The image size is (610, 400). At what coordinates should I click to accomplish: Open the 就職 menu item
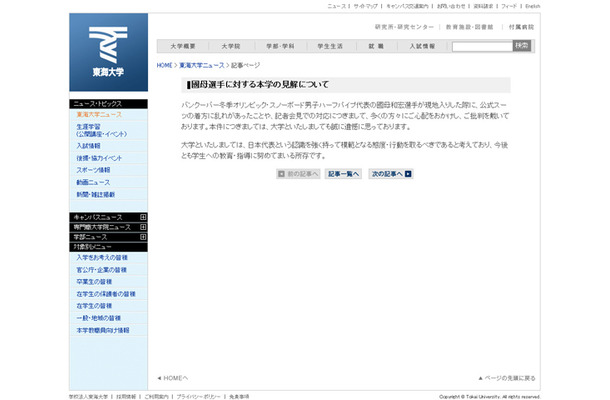coord(376,46)
